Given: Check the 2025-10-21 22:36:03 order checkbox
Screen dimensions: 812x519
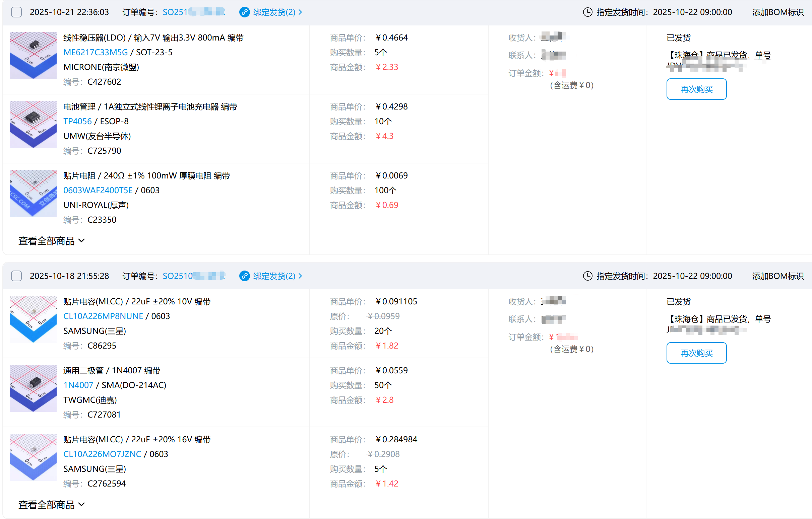Looking at the screenshot, I should coord(16,12).
